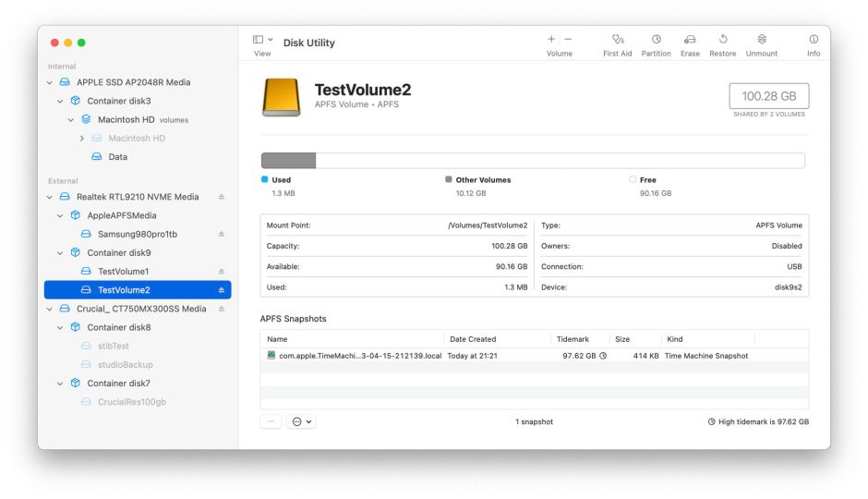
Task: Select the Data volume
Action: [117, 157]
